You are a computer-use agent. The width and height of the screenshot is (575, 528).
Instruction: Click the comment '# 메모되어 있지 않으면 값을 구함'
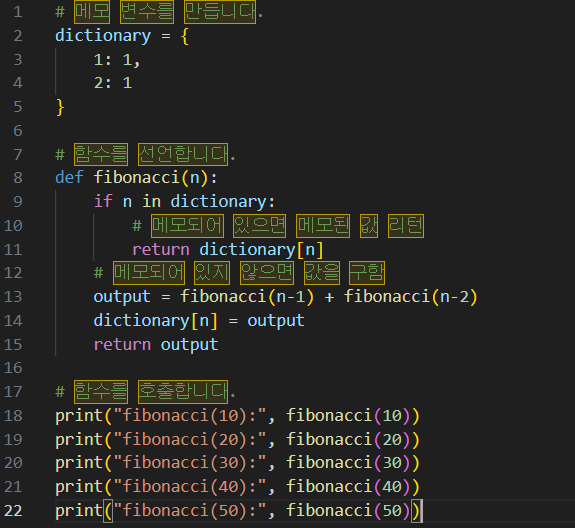pos(239,273)
